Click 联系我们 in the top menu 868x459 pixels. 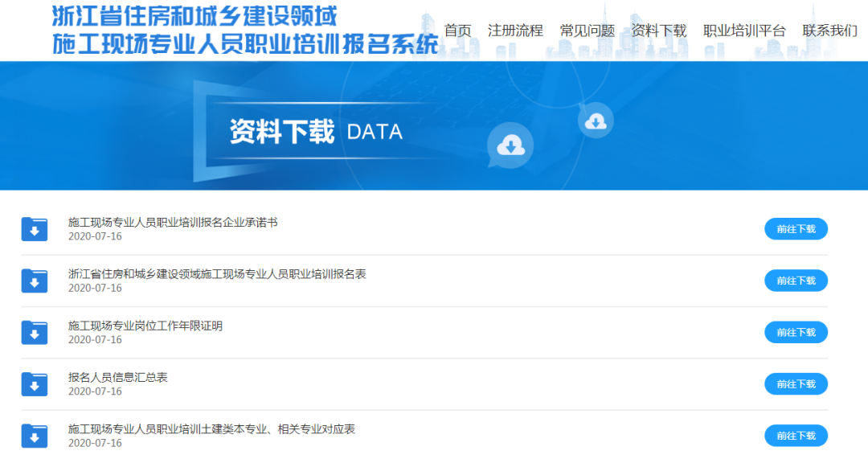click(829, 31)
